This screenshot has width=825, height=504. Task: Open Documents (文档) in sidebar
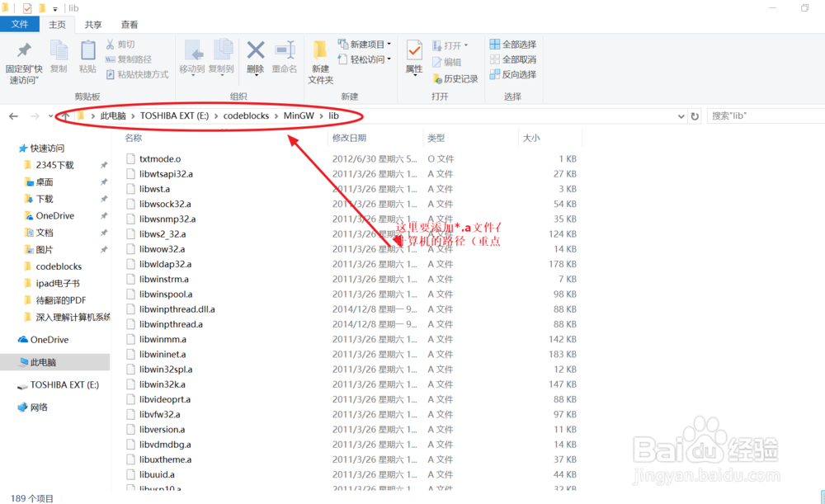coord(40,233)
